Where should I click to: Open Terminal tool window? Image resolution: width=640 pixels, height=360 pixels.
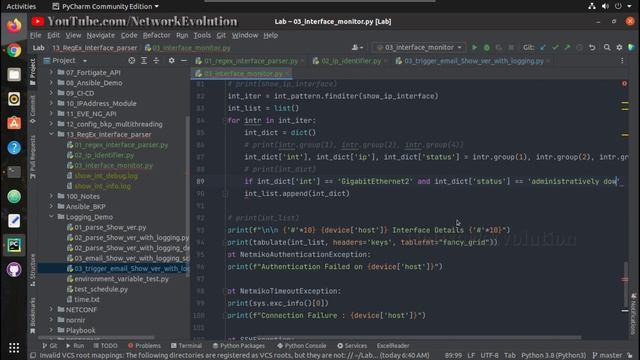[187, 345]
